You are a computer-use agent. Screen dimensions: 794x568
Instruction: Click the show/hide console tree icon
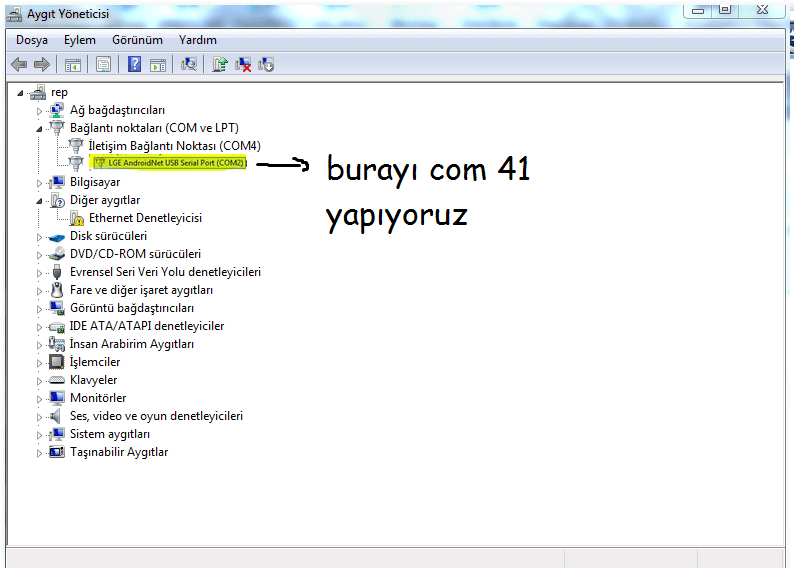(x=72, y=65)
